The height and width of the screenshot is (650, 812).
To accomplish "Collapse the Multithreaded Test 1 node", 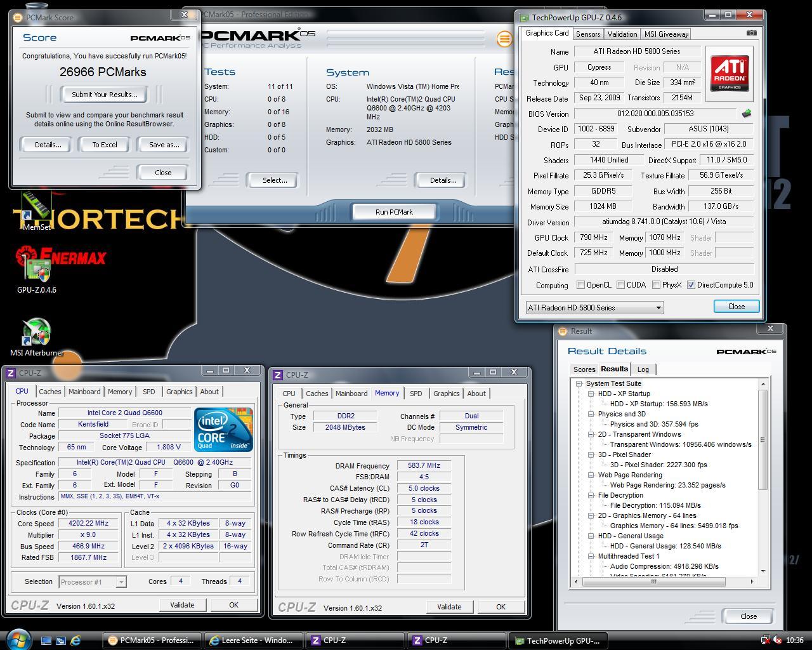I will coord(591,556).
